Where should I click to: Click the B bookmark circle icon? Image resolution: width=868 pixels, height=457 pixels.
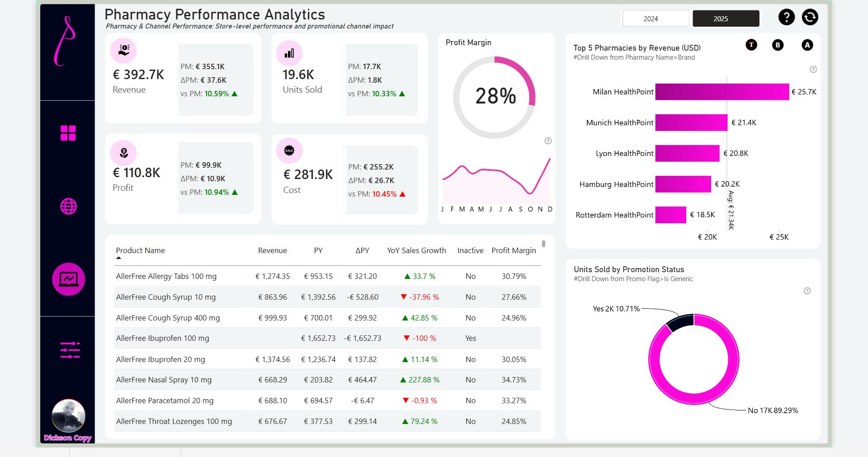point(778,45)
